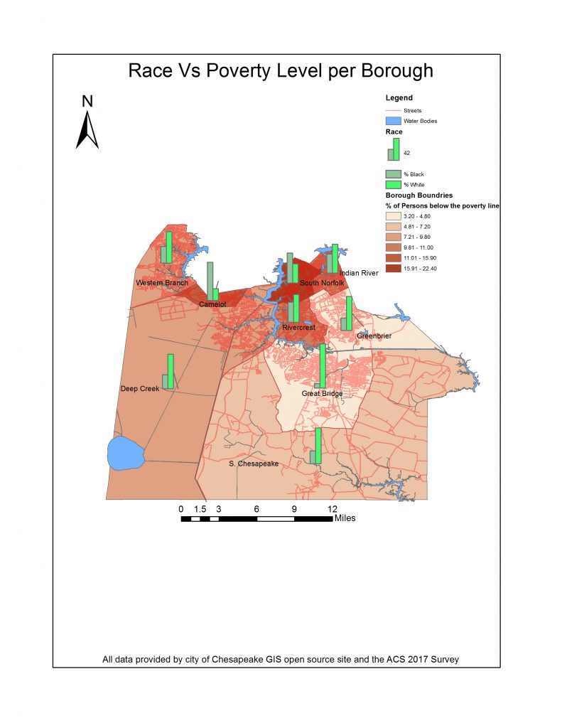Click the 4.81 - 7.20 poverty swatch
Image resolution: width=562 pixels, height=728 pixels.
[393, 227]
